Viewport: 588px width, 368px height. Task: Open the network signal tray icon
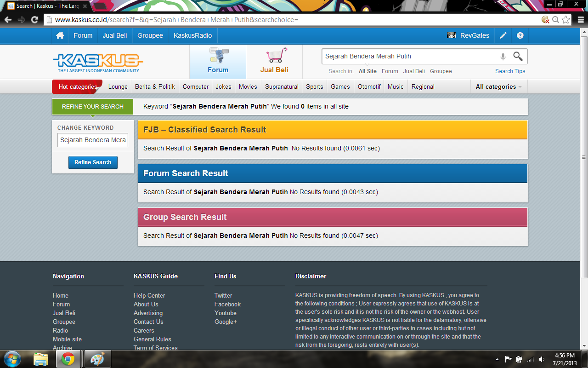tap(531, 359)
